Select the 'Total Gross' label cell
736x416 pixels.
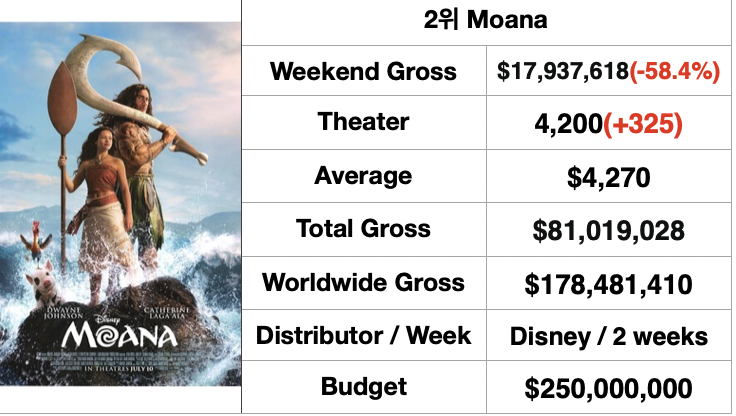[x=364, y=229]
